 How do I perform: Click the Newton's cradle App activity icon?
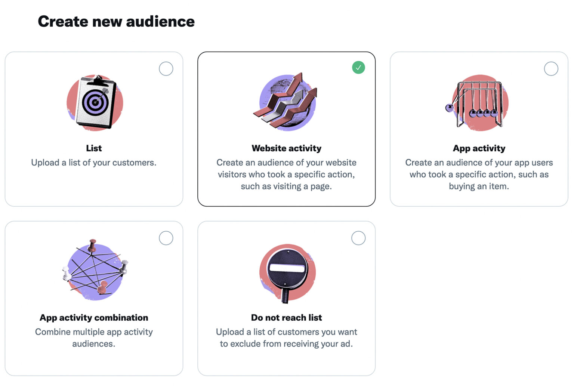[478, 103]
